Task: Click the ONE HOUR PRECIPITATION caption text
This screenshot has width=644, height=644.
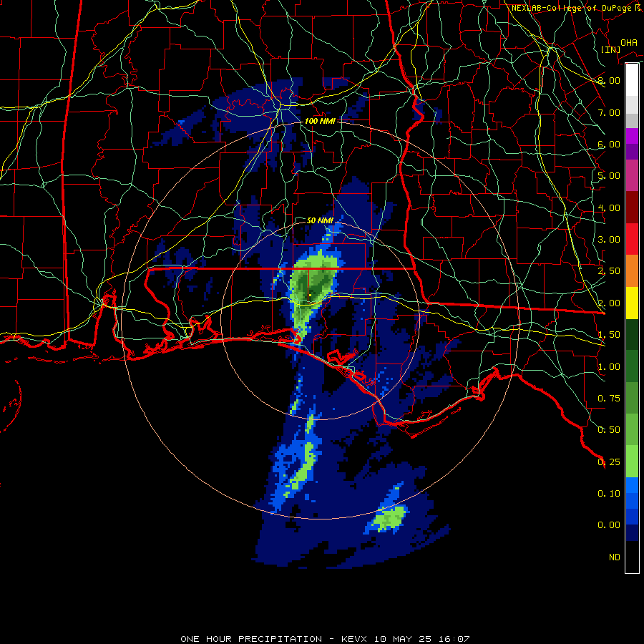Action: 251,639
